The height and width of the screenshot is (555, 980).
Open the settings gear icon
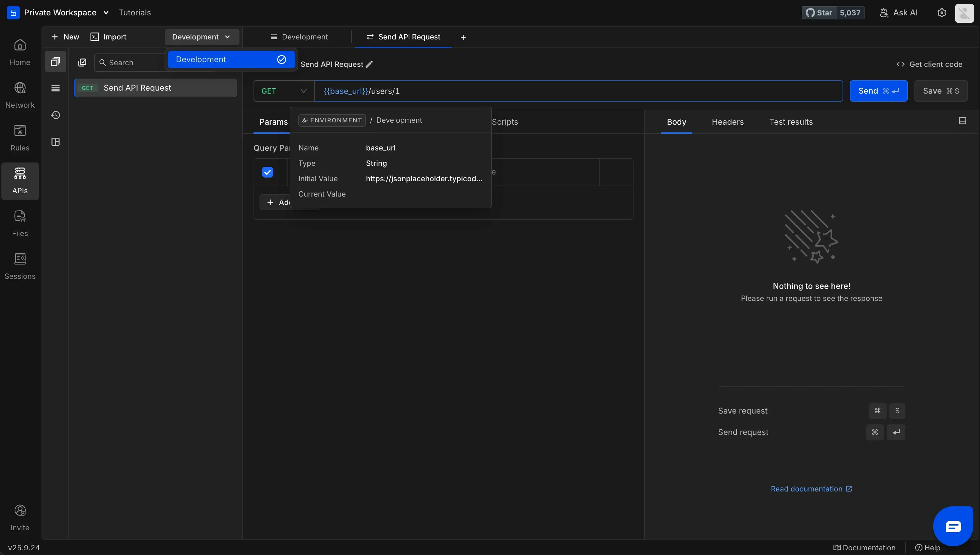pos(942,13)
